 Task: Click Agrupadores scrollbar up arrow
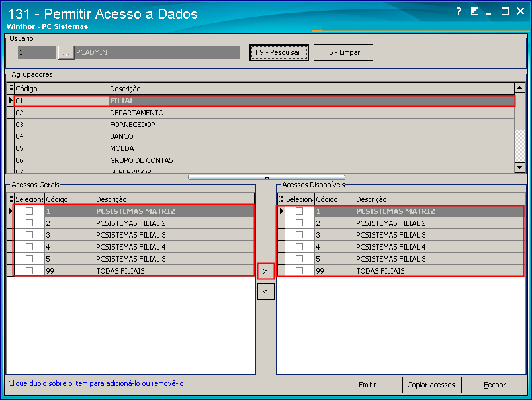520,88
